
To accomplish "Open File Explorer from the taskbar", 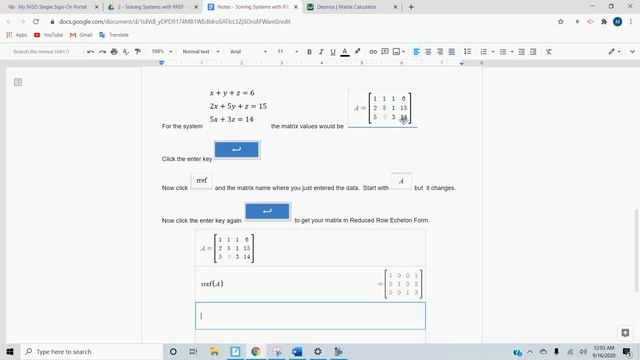I will [x=214, y=351].
